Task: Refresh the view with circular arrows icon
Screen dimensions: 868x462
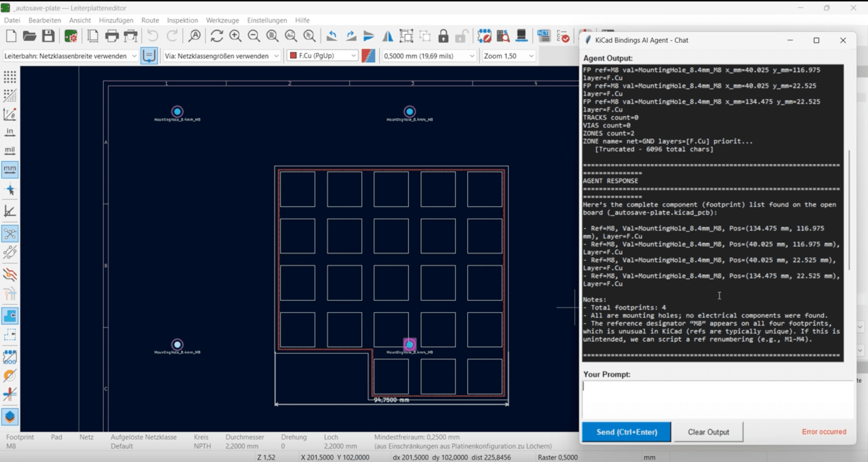Action: [x=217, y=36]
